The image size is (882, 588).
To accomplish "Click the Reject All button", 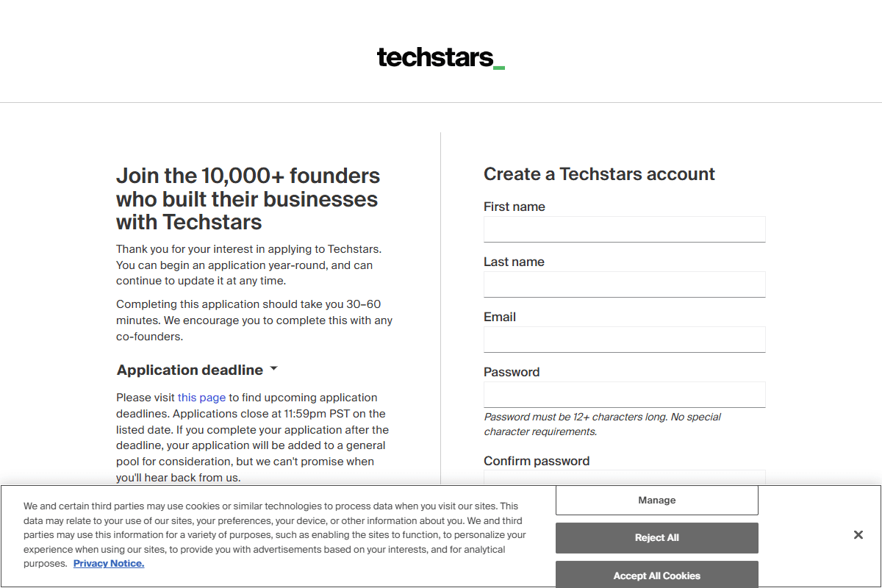I will 656,537.
